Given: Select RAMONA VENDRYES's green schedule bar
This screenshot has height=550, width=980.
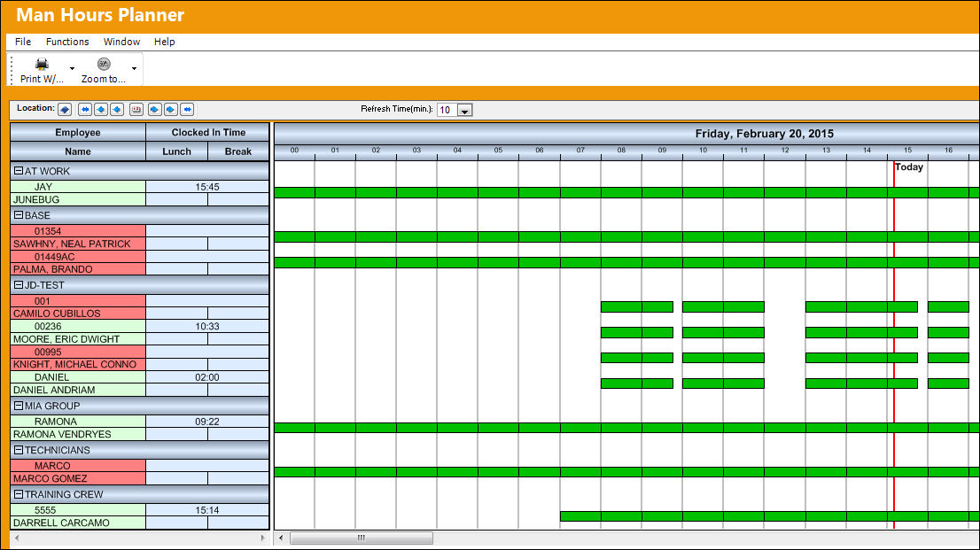Looking at the screenshot, I should coord(626,428).
